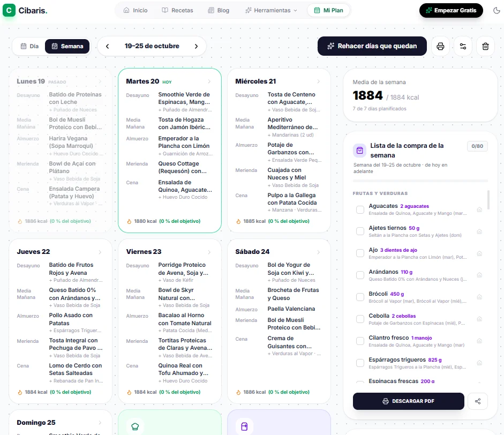Check the Arándanos checkbox
The image size is (504, 435).
[360, 275]
